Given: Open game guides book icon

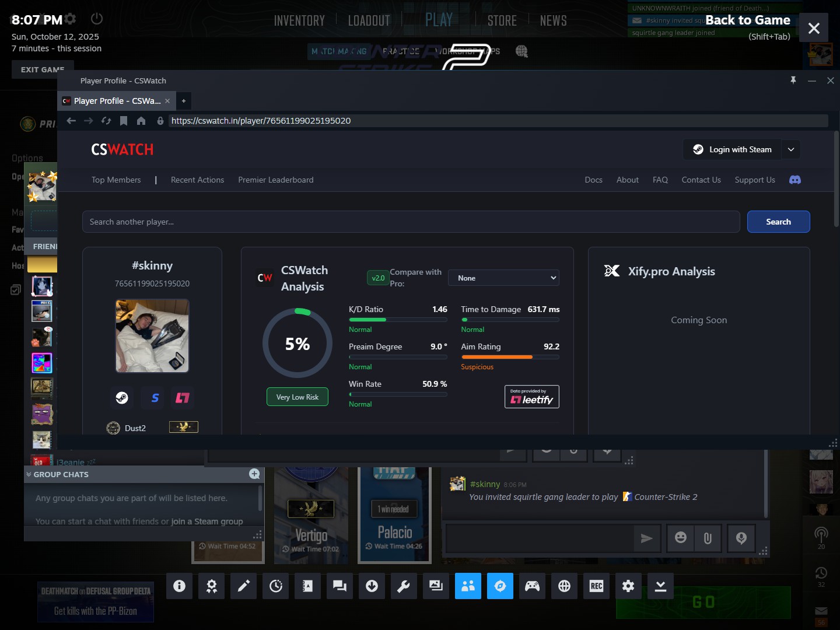Looking at the screenshot, I should click(x=307, y=586).
